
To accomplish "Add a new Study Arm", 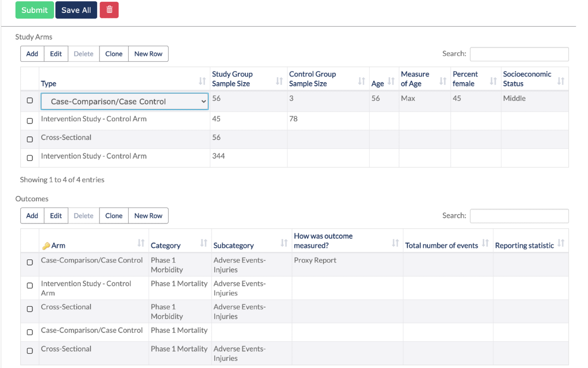I will click(32, 54).
